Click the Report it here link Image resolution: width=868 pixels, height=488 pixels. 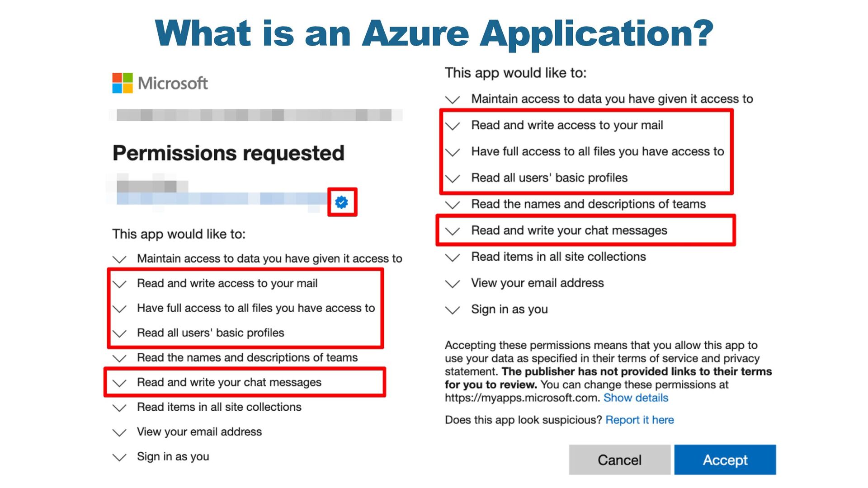[x=639, y=420]
